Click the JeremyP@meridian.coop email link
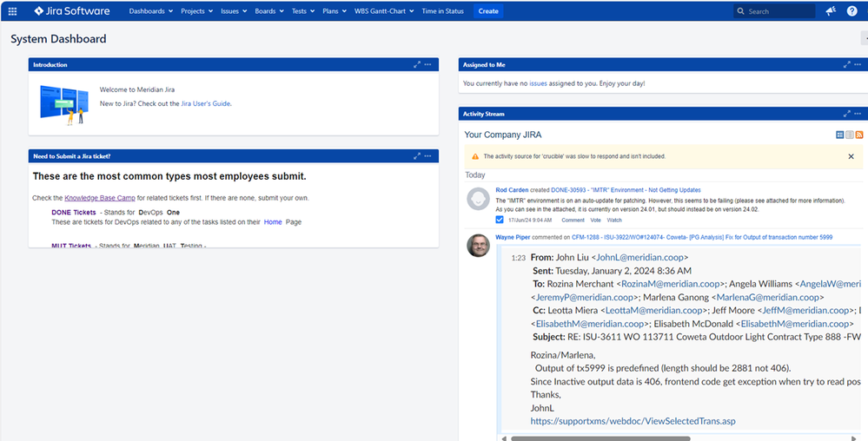 (584, 297)
